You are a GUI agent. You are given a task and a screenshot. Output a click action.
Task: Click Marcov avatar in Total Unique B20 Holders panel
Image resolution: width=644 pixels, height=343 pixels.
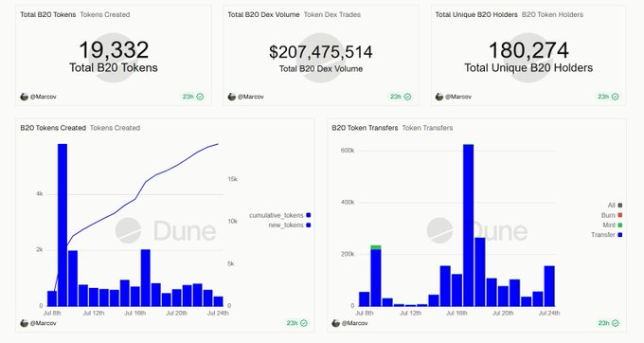tap(439, 97)
